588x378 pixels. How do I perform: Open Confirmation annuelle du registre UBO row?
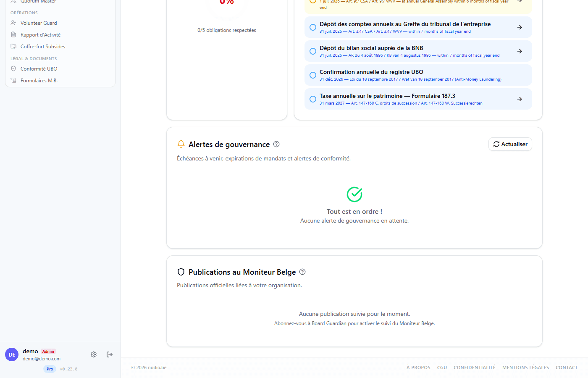(x=418, y=75)
